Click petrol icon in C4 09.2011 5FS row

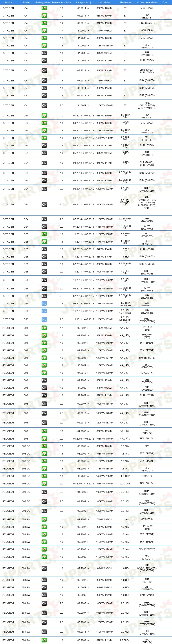[x=44, y=8]
